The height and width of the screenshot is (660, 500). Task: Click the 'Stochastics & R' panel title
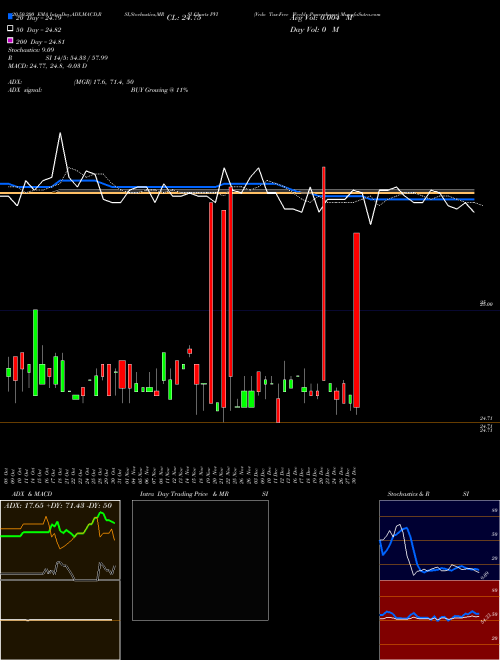tap(408, 494)
